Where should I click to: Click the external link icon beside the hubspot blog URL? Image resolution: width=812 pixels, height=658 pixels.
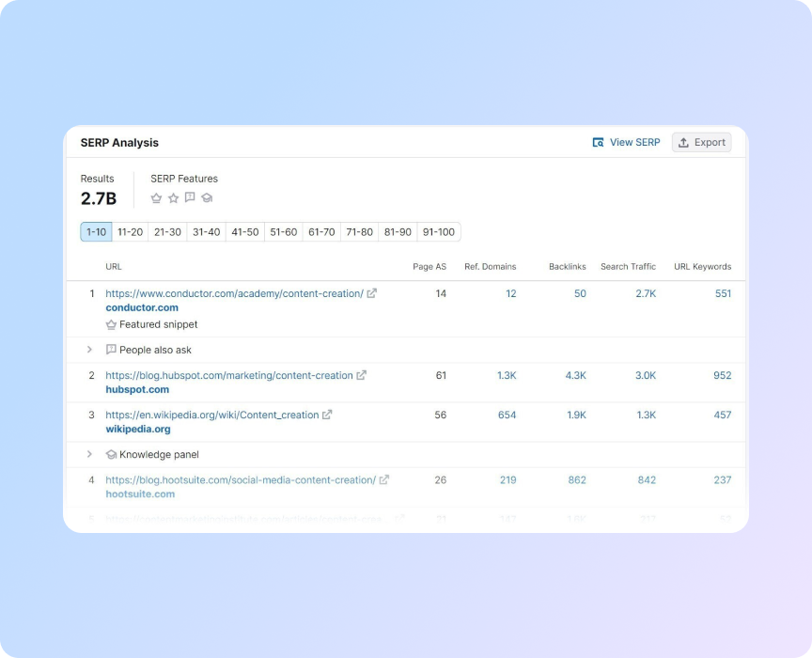tap(362, 375)
